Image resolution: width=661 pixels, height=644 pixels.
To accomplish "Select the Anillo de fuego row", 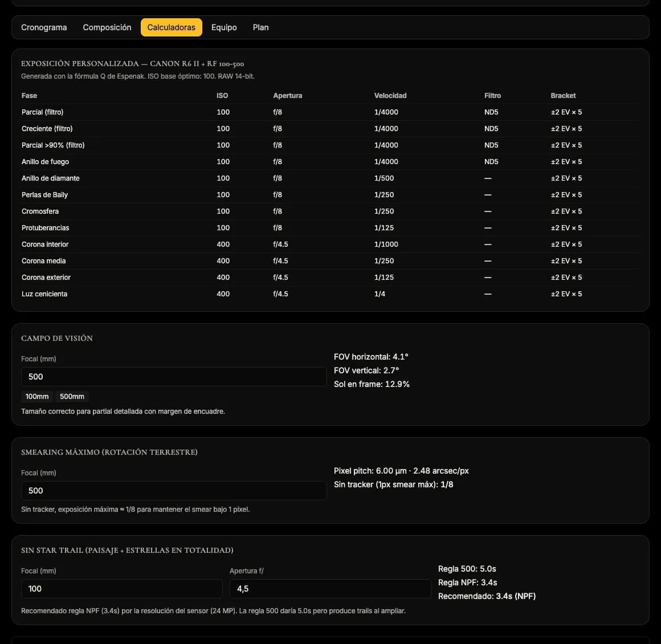I will pyautogui.click(x=330, y=161).
